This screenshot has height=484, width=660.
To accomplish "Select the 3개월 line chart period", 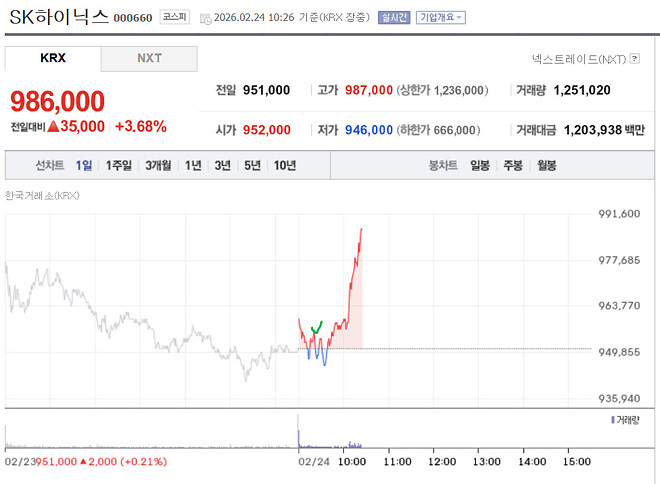I will pos(158,165).
